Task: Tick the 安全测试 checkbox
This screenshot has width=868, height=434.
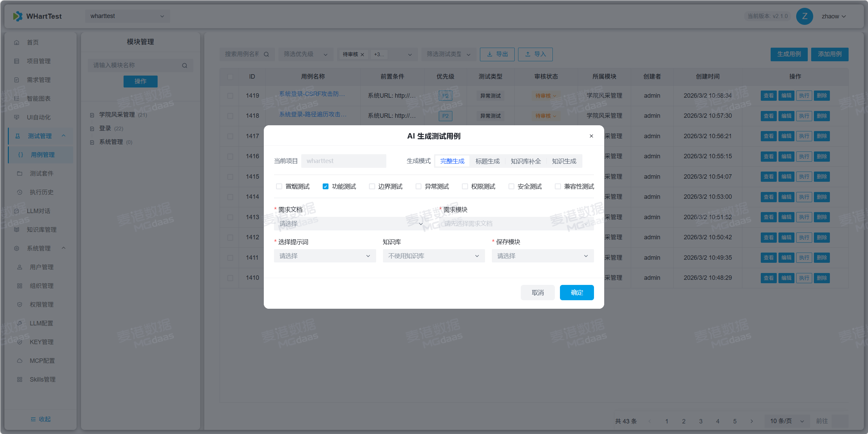Action: 511,187
